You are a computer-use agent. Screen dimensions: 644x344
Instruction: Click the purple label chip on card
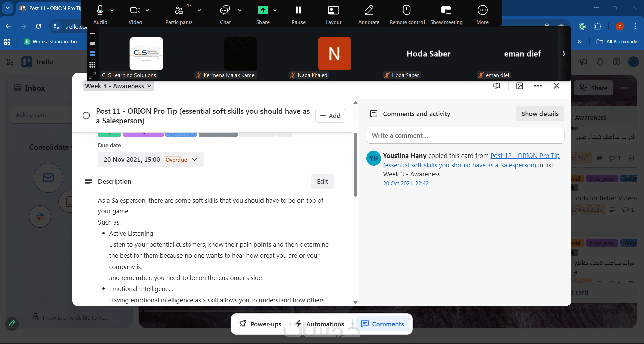(x=143, y=134)
